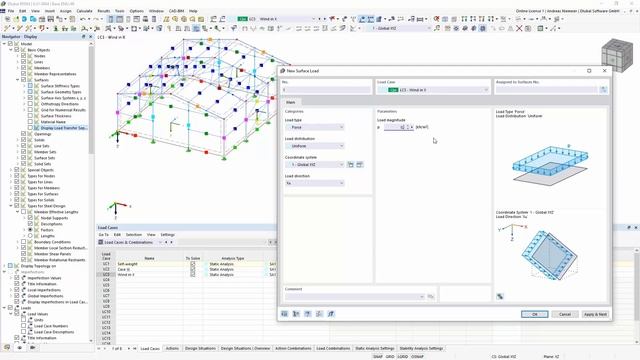Click the blue document icon in main toolbar

[24, 19]
